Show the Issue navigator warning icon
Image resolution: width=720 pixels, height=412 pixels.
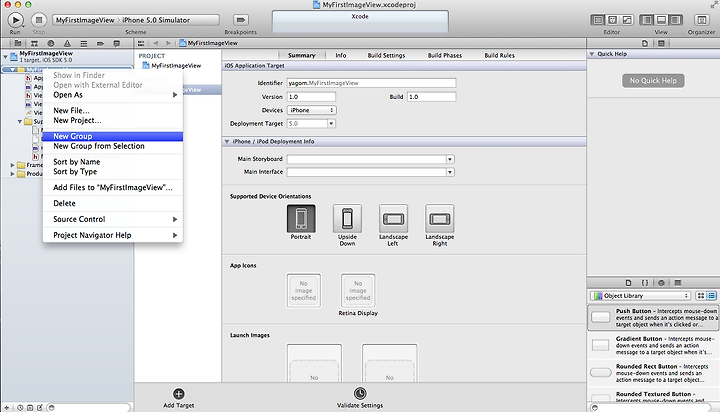pos(68,43)
